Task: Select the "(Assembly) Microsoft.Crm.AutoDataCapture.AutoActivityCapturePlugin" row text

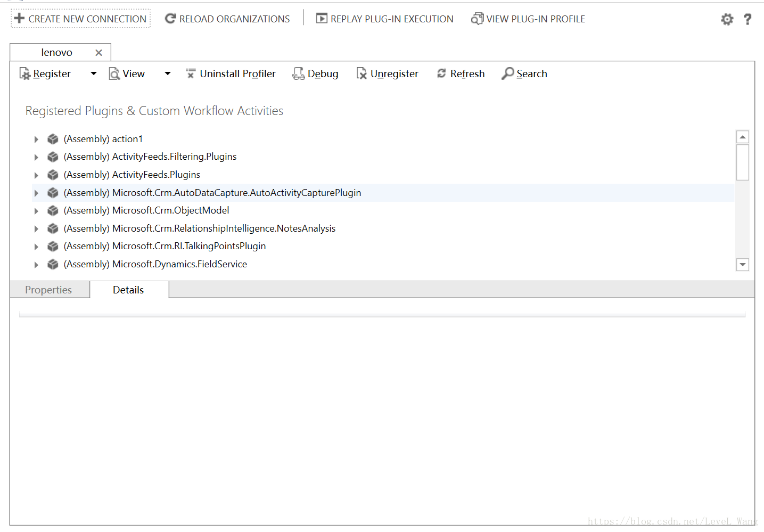Action: click(212, 193)
